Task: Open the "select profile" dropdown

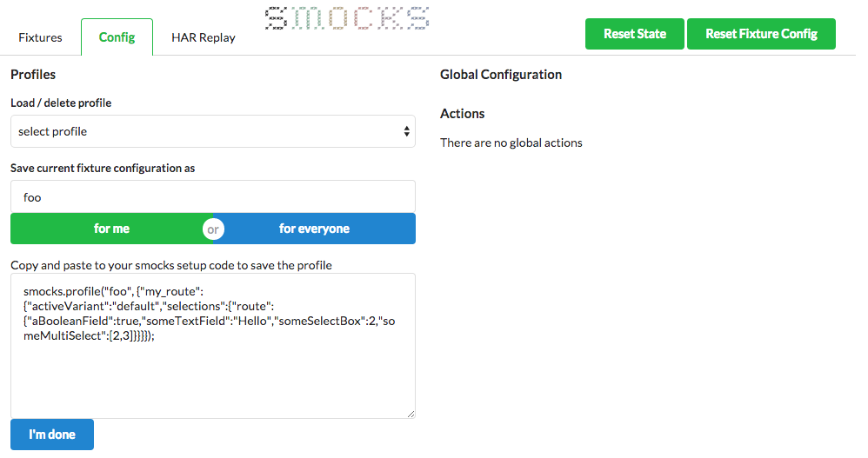Action: point(212,132)
